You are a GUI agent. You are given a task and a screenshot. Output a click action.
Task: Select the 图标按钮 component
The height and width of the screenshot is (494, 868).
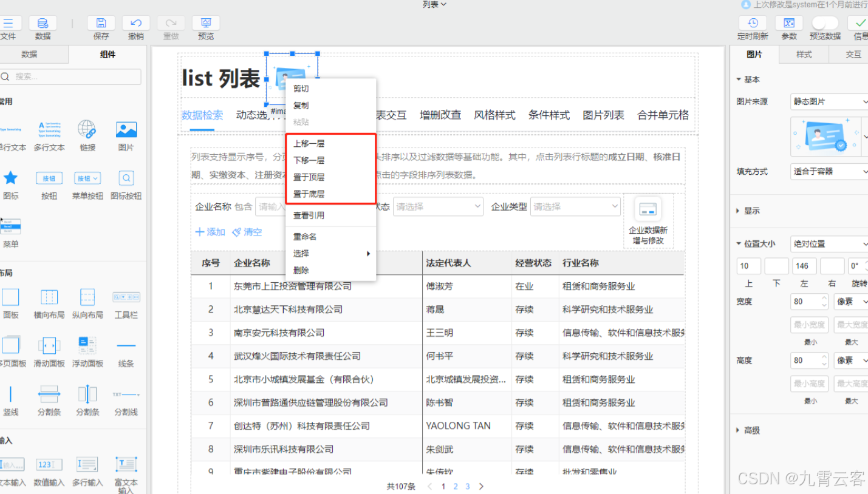pyautogui.click(x=126, y=184)
